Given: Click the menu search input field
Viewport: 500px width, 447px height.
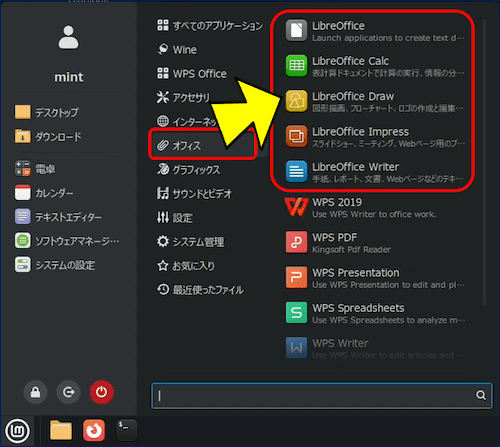Looking at the screenshot, I should (x=322, y=396).
